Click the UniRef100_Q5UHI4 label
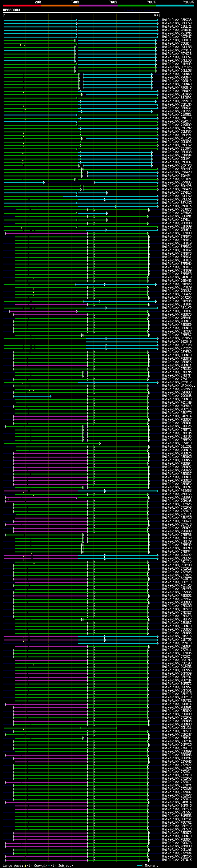This screenshot has height=868, width=197. pyautogui.click(x=176, y=43)
